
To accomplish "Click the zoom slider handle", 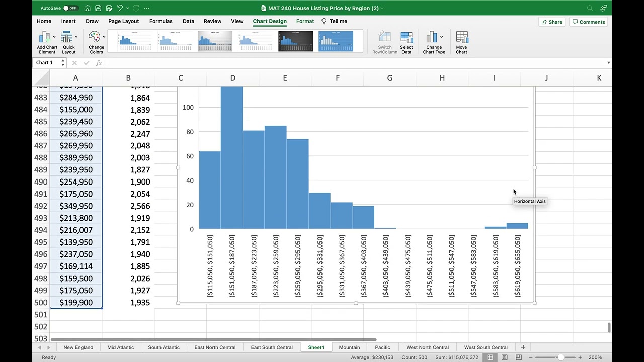I will pyautogui.click(x=561, y=357).
